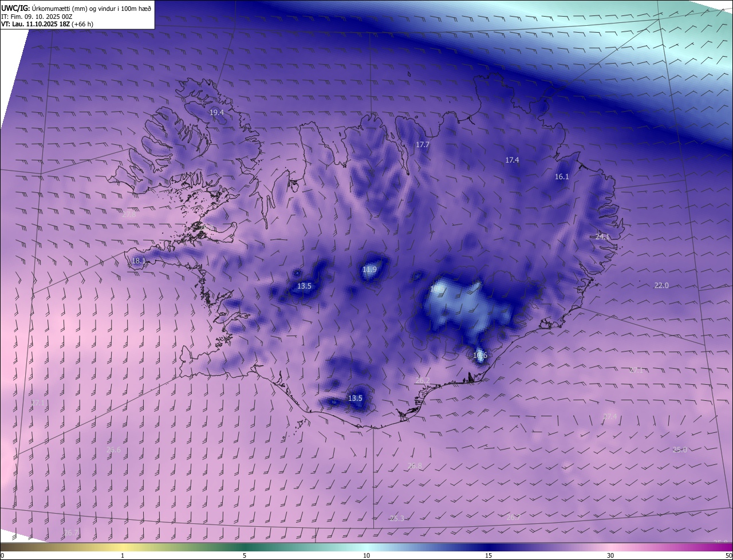Click the 5 tick label on the color scale

(245, 555)
